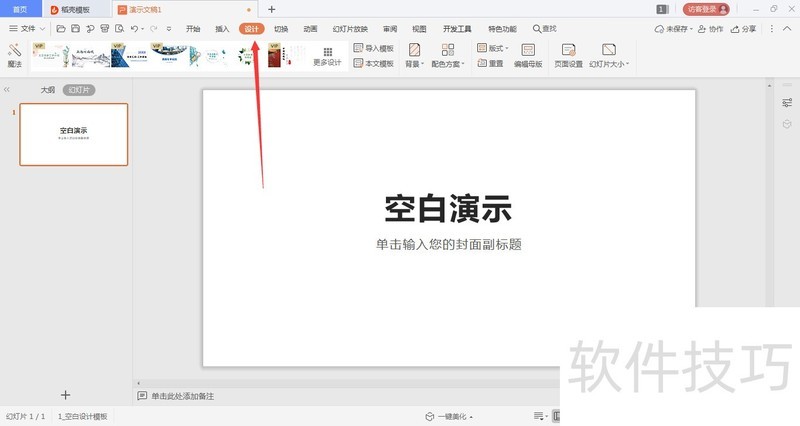
Task: Open the 文件 file menu dropdown
Action: [x=28, y=29]
